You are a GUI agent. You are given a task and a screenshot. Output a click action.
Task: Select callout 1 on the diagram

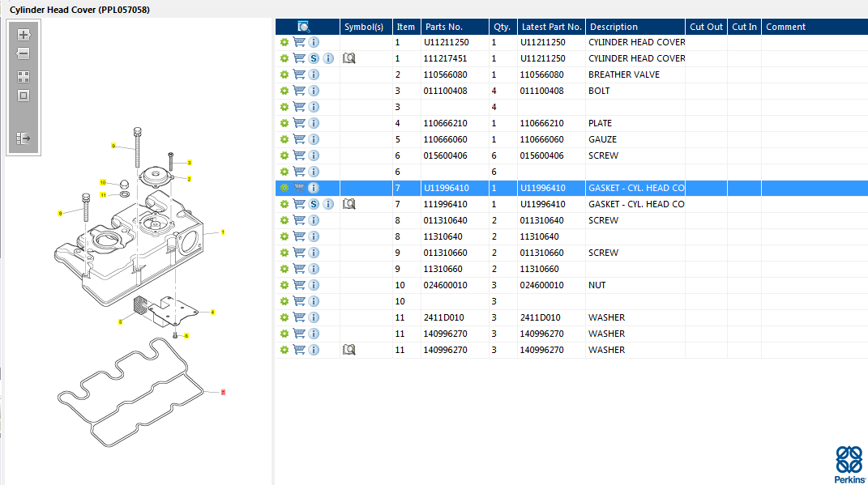[x=223, y=232]
